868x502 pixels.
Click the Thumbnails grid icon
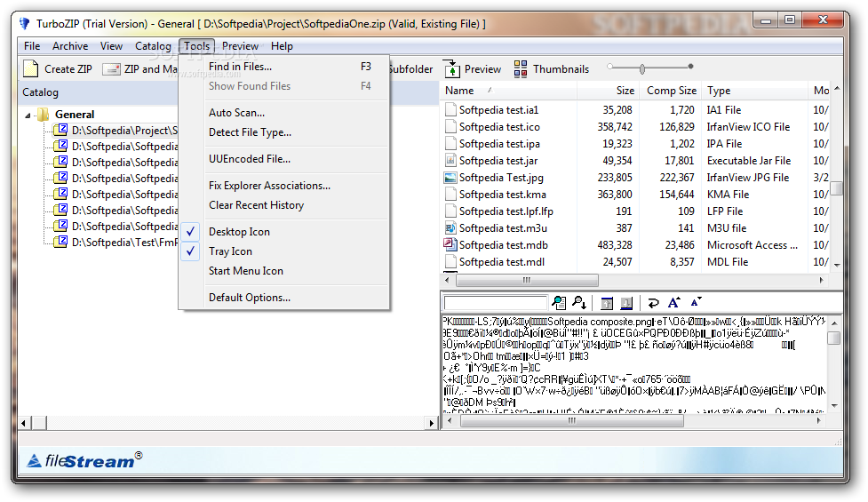click(521, 69)
